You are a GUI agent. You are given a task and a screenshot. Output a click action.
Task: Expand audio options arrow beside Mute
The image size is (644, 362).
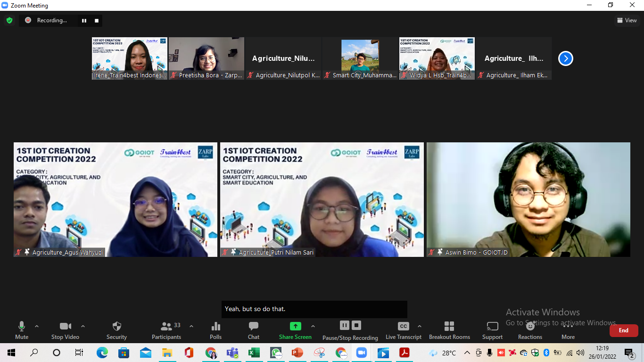(x=37, y=326)
